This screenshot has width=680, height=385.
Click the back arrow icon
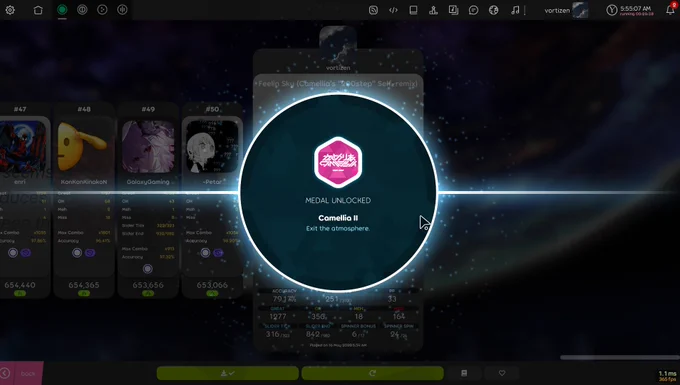pyautogui.click(x=5, y=373)
